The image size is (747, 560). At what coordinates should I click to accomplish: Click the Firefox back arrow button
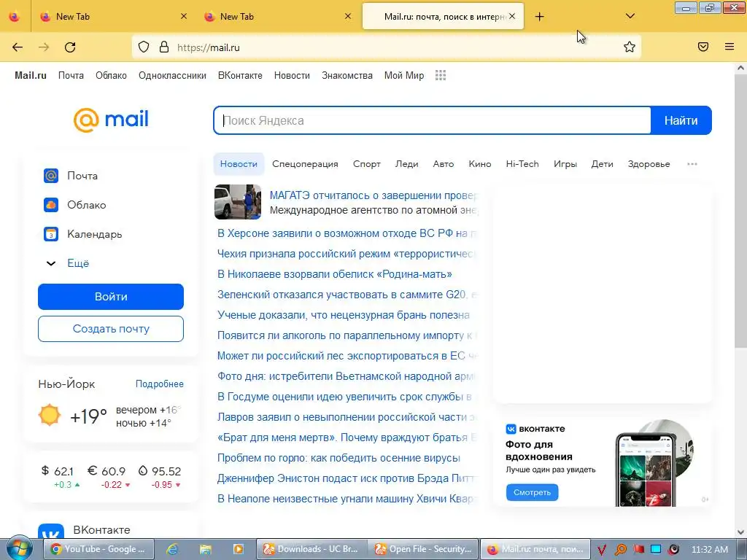[x=18, y=47]
